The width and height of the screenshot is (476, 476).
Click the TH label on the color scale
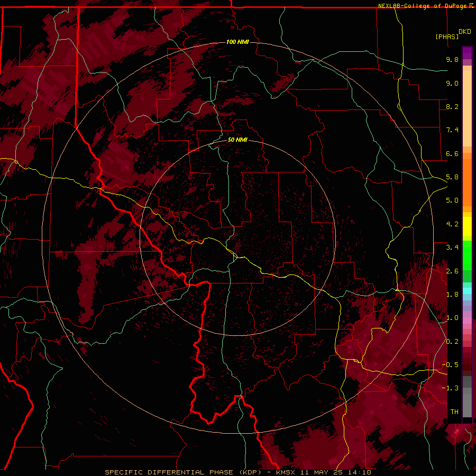click(x=454, y=412)
